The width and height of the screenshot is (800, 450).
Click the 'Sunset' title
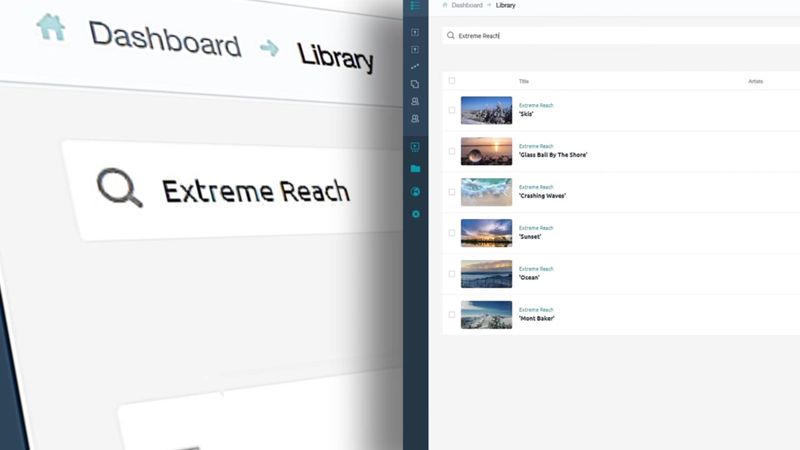coord(530,237)
